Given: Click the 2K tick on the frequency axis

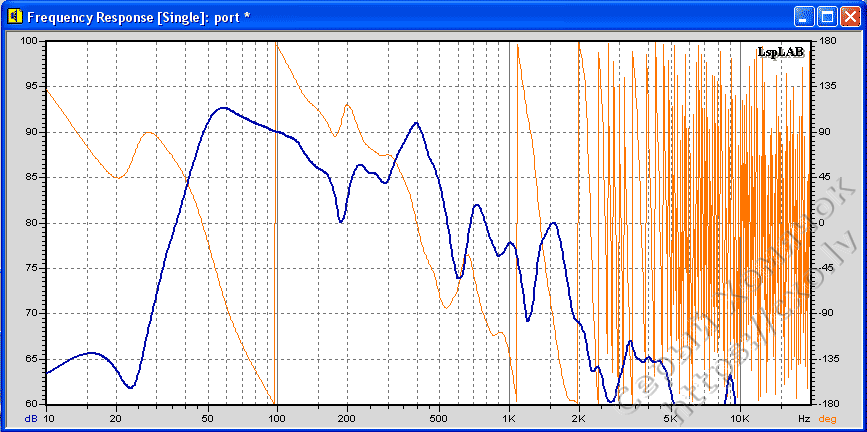Looking at the screenshot, I should pos(578,418).
